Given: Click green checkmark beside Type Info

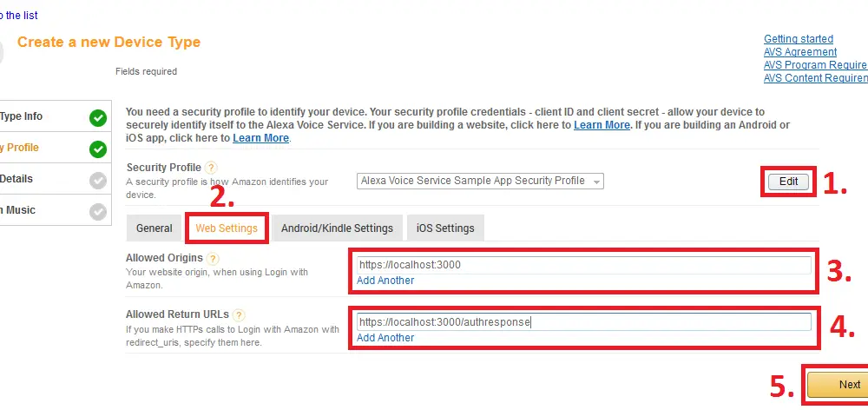Looking at the screenshot, I should tap(98, 118).
